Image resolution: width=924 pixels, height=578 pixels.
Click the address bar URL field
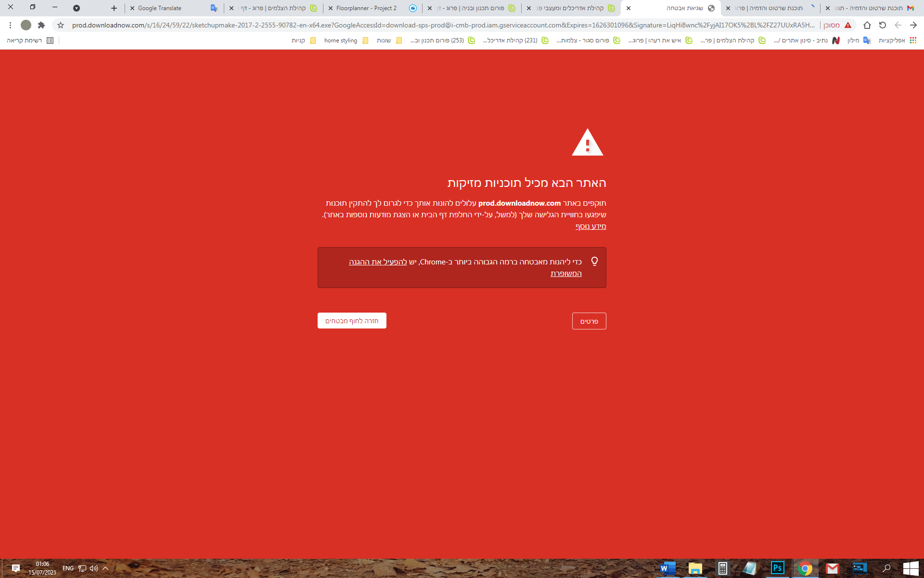(x=443, y=25)
